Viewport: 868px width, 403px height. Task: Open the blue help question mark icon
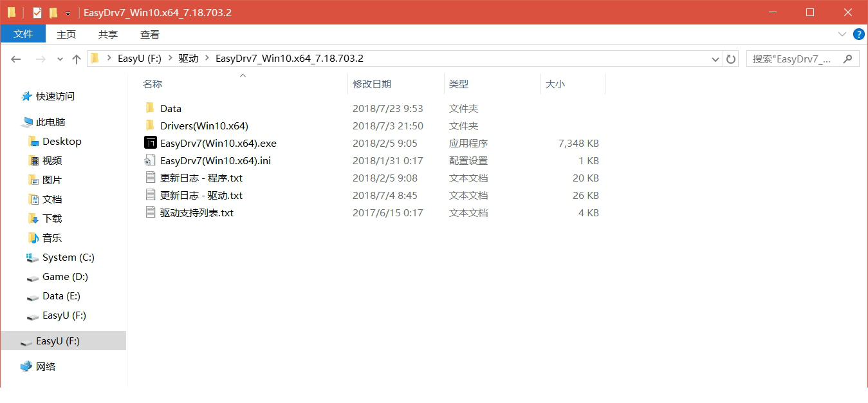click(x=858, y=34)
